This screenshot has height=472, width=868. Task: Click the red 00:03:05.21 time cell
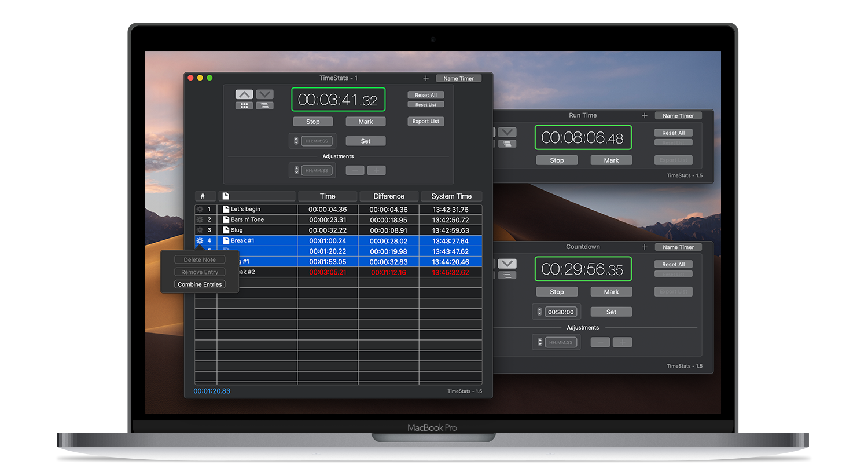click(328, 272)
